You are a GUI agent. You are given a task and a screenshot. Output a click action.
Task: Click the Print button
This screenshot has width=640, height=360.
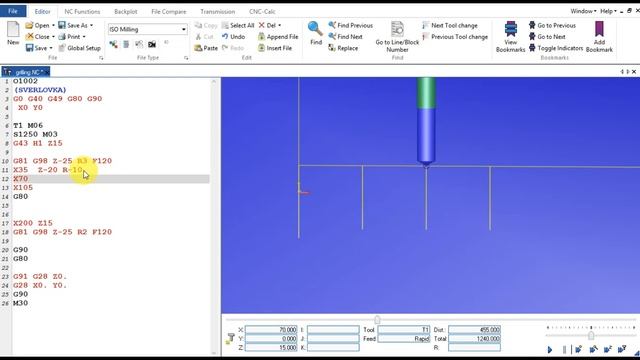69,37
